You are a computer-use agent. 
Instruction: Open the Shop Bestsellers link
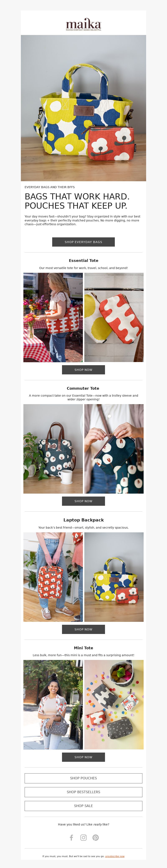83,792
